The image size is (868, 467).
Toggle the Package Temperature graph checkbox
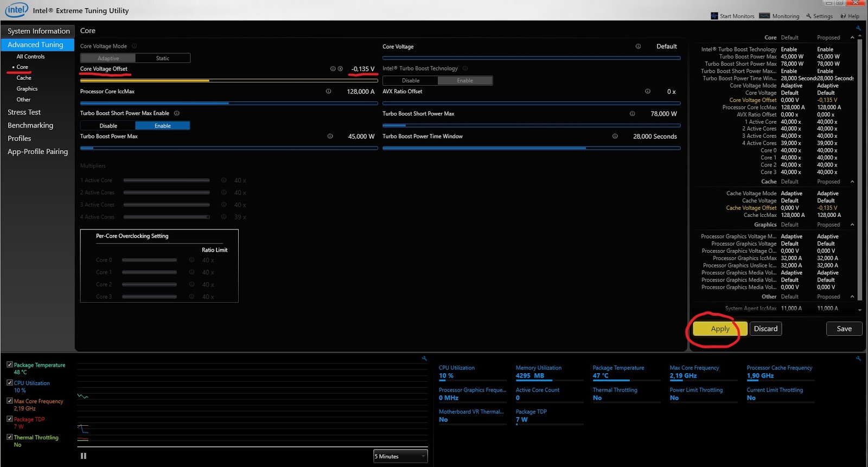pyautogui.click(x=9, y=364)
